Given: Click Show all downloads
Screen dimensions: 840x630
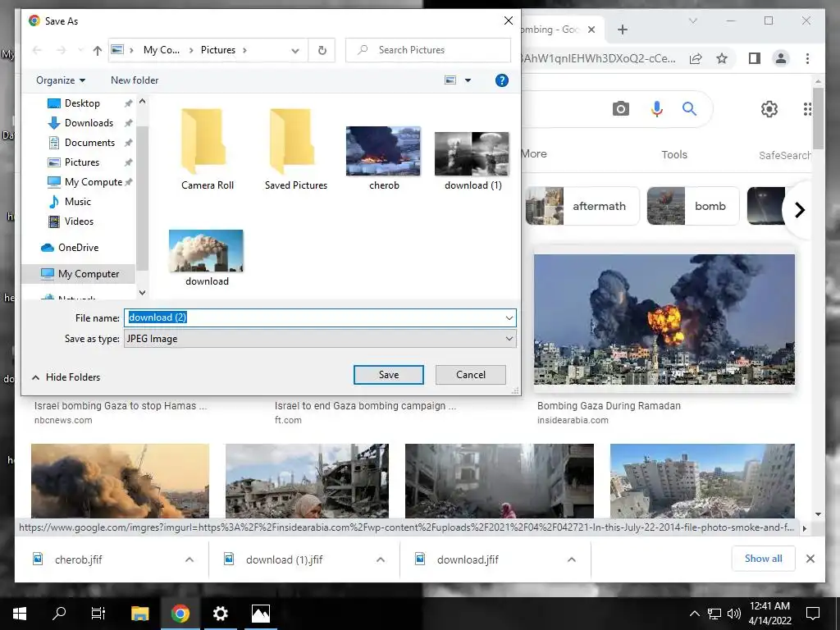Looking at the screenshot, I should pos(763,559).
